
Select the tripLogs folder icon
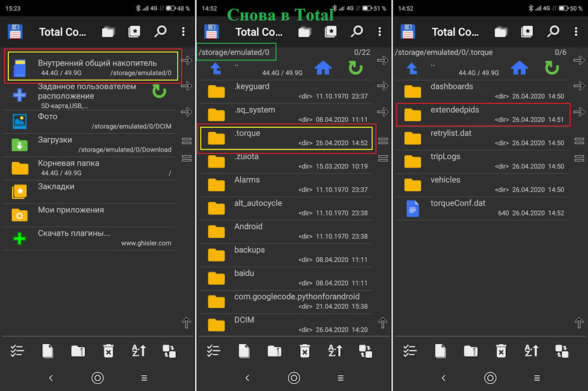[412, 161]
